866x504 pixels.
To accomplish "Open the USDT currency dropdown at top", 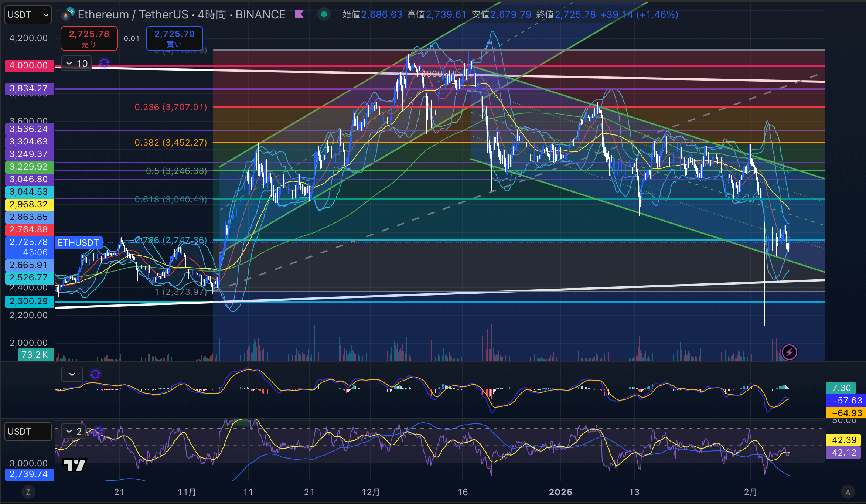I will 28,15.
